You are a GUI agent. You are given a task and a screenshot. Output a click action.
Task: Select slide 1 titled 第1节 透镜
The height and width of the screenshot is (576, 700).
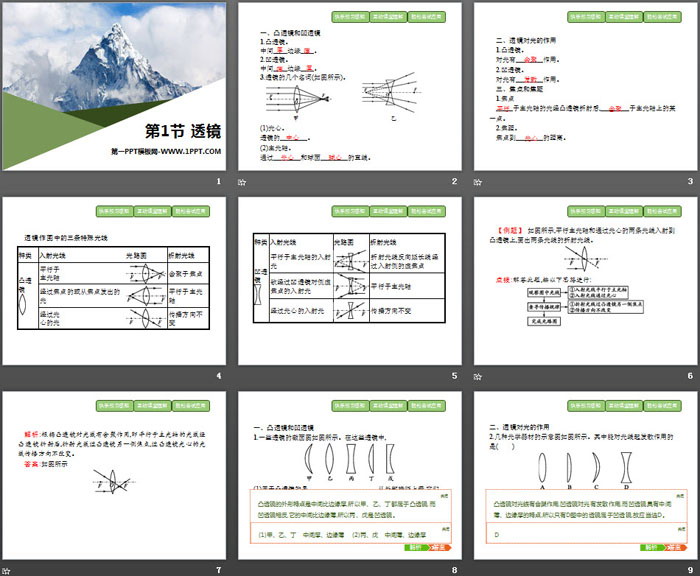(x=114, y=86)
